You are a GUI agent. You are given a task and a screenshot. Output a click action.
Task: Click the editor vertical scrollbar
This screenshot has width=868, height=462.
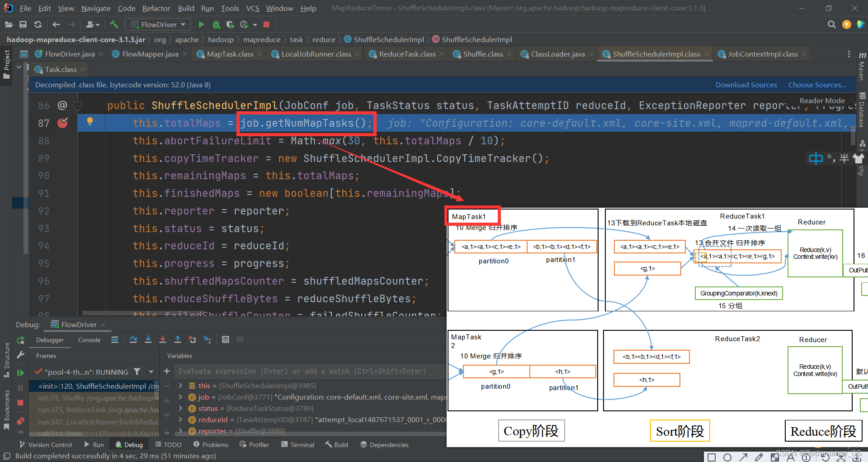tap(853, 136)
